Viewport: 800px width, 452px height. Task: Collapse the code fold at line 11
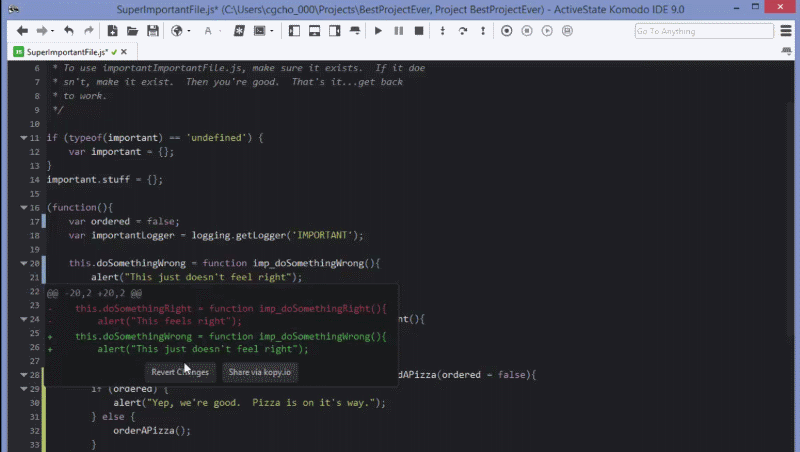point(23,138)
